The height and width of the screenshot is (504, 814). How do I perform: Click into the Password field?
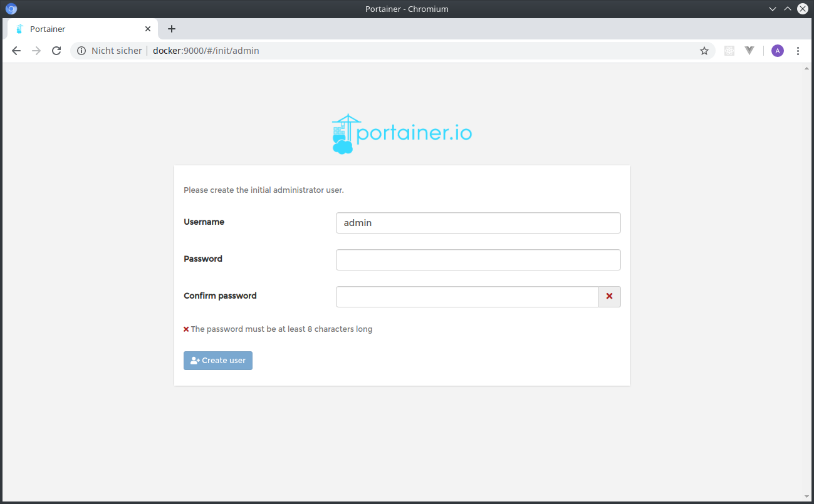[477, 260]
